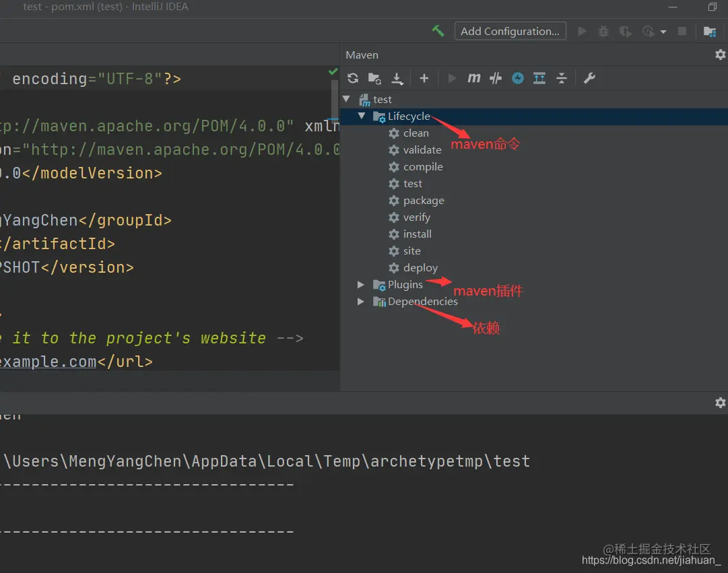
Task: Open the Maven panel gear options
Action: (720, 55)
